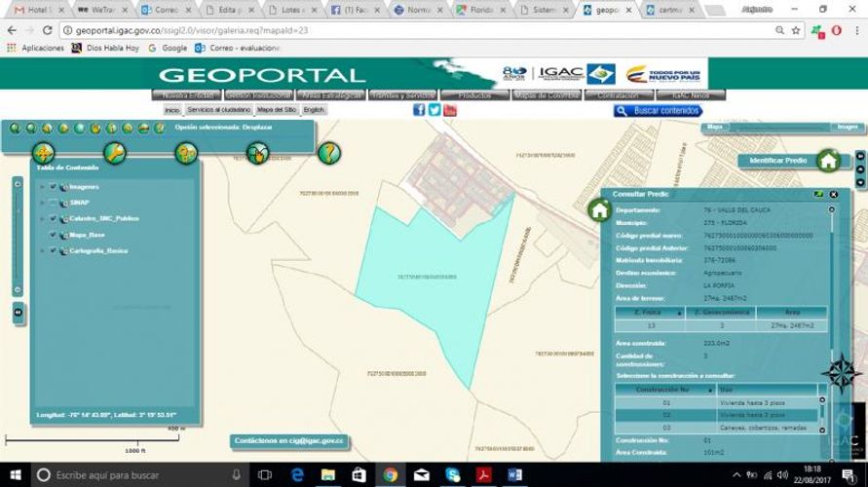This screenshot has width=868, height=487.
Task: Open the large help question mark icon
Action: coord(329,153)
